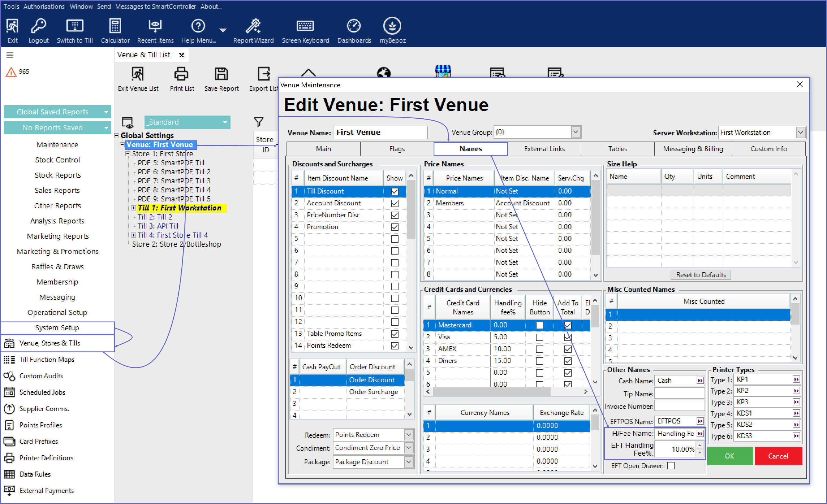The width and height of the screenshot is (827, 504).
Task: Open the Authorisations menu
Action: pyautogui.click(x=44, y=6)
